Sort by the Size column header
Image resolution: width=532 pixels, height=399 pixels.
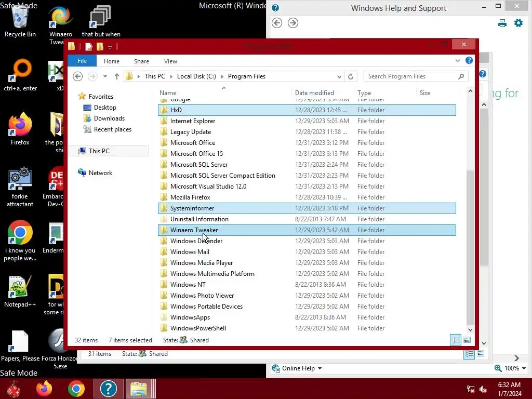(436, 92)
